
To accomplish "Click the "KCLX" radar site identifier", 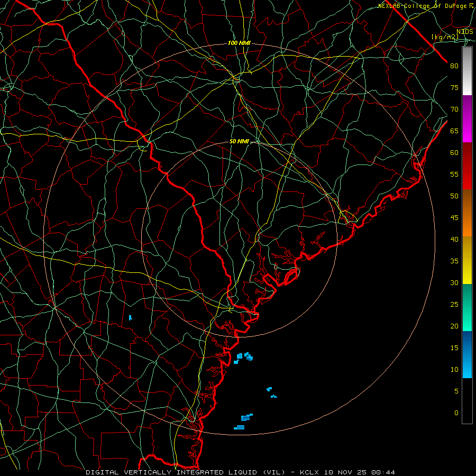I will [309, 472].
